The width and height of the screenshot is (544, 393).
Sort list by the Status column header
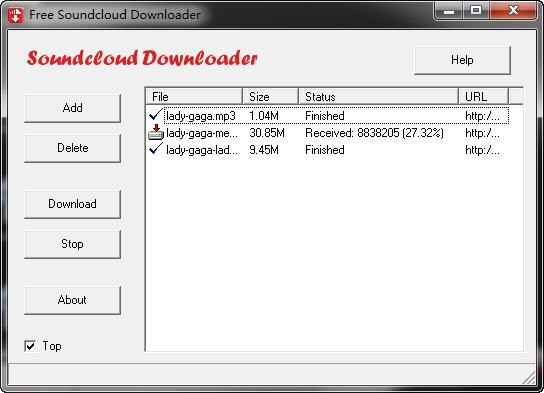coord(379,96)
